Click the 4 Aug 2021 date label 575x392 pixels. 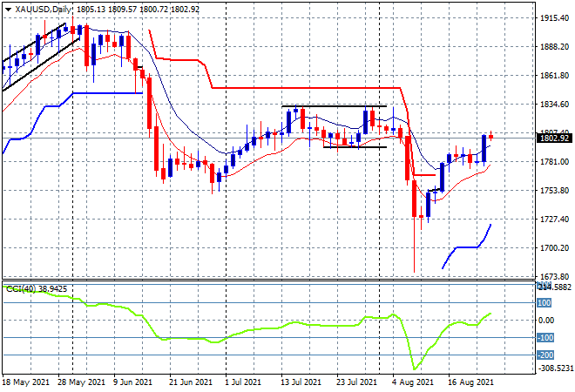tap(413, 382)
